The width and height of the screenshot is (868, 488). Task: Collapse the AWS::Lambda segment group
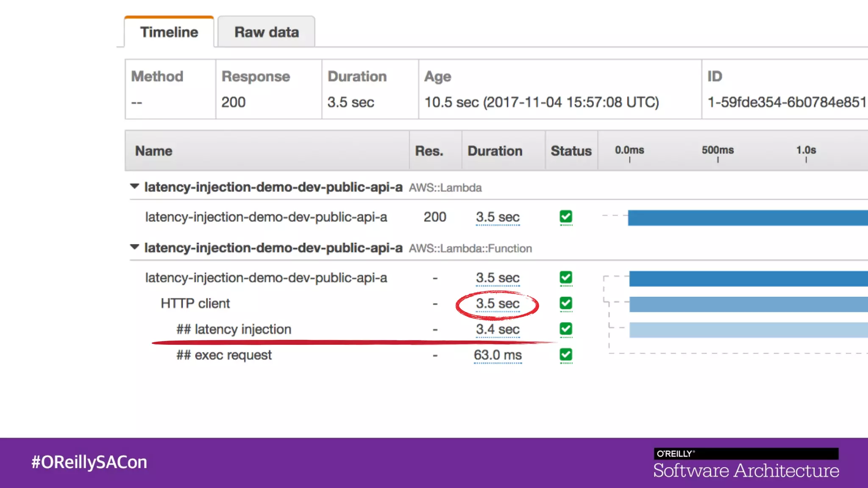134,186
